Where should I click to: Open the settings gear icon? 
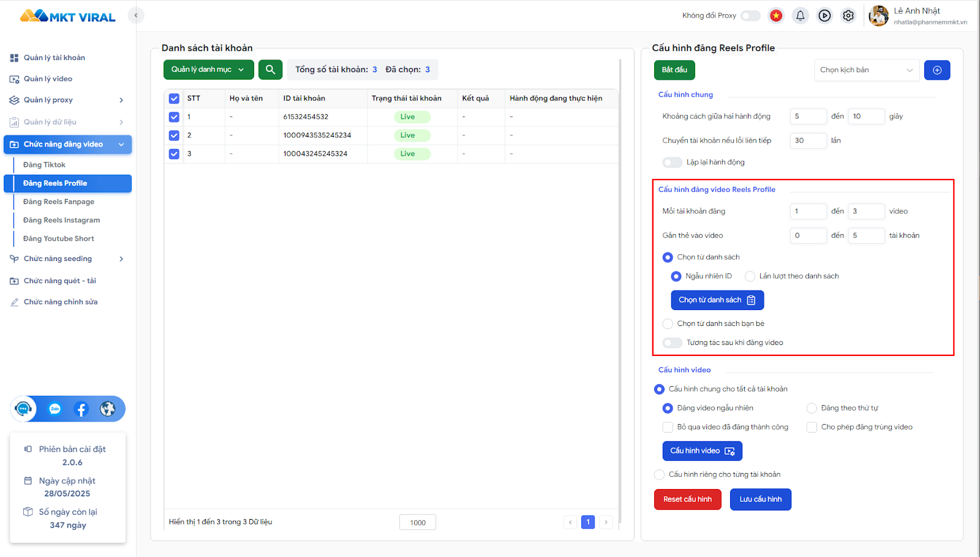(x=848, y=16)
